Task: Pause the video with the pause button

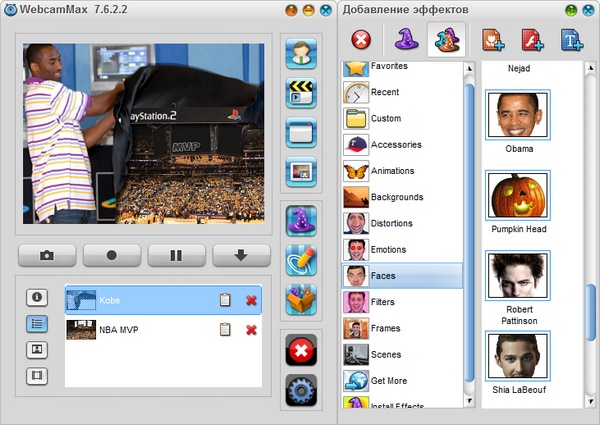Action: click(176, 255)
